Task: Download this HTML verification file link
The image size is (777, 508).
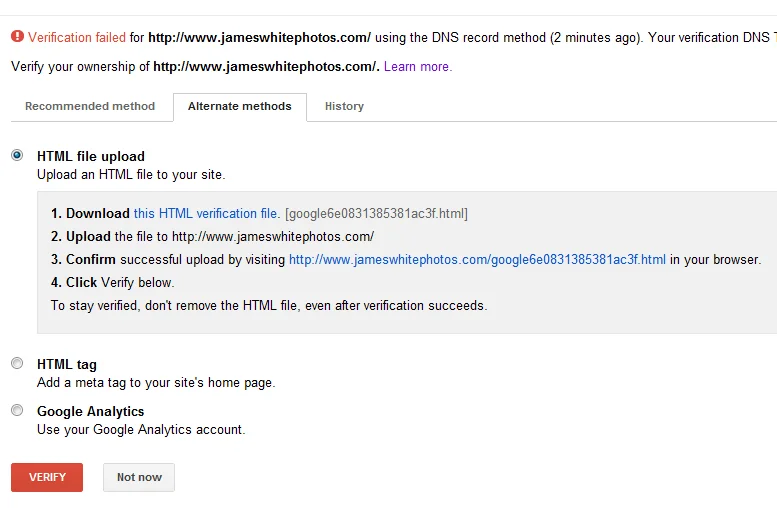Action: (x=207, y=214)
